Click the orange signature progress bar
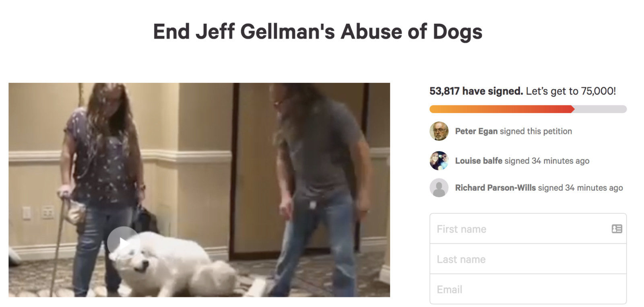The width and height of the screenshot is (644, 307). 502,109
